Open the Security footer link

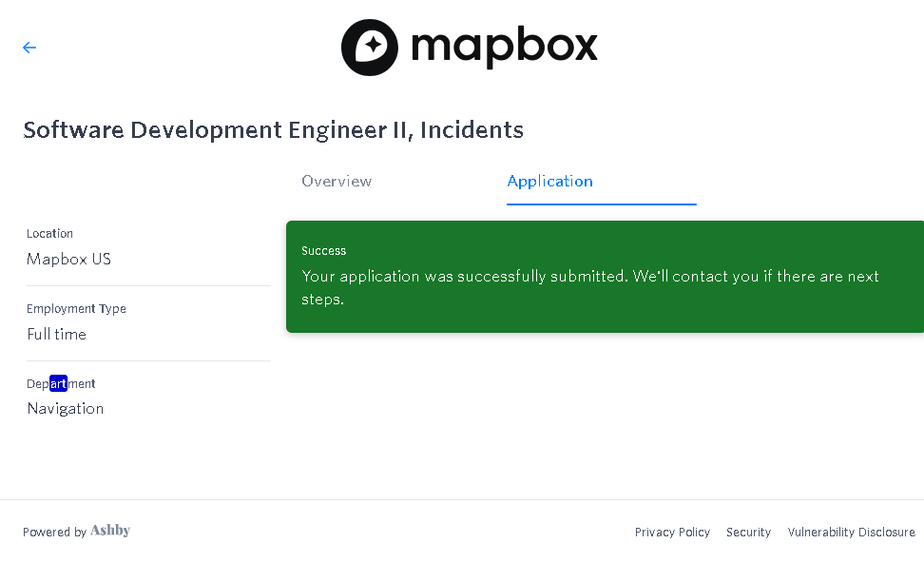pos(748,533)
